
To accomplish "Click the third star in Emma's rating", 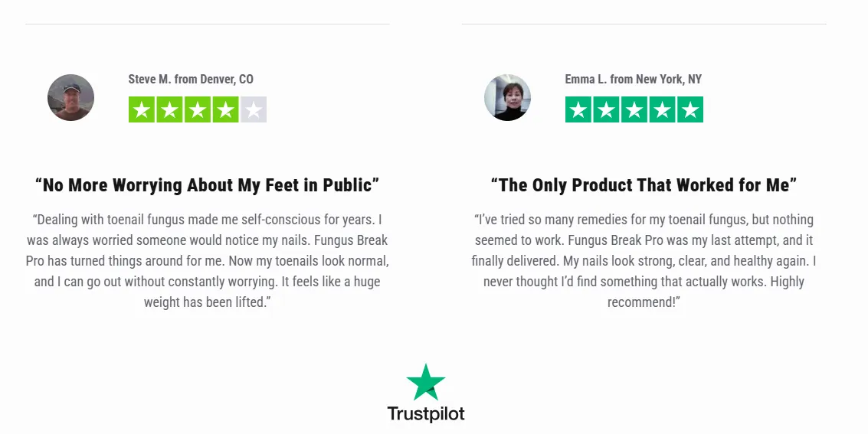I will tap(634, 109).
